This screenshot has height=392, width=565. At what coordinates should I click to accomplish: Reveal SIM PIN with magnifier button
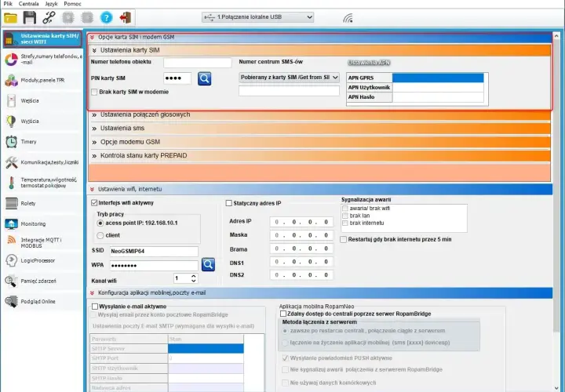click(204, 78)
